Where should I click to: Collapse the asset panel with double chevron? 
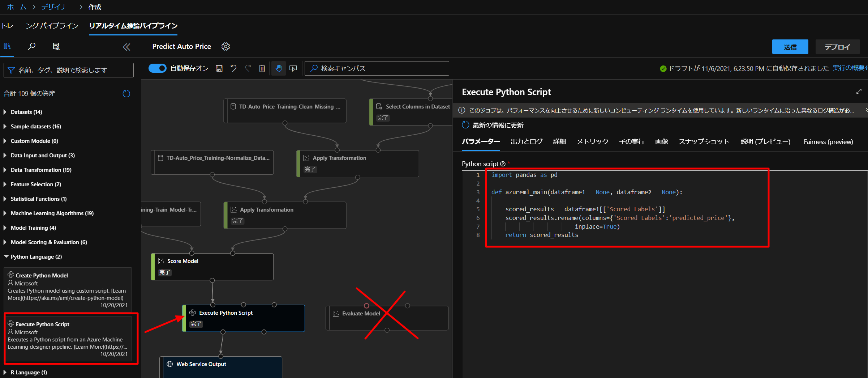[x=126, y=47]
